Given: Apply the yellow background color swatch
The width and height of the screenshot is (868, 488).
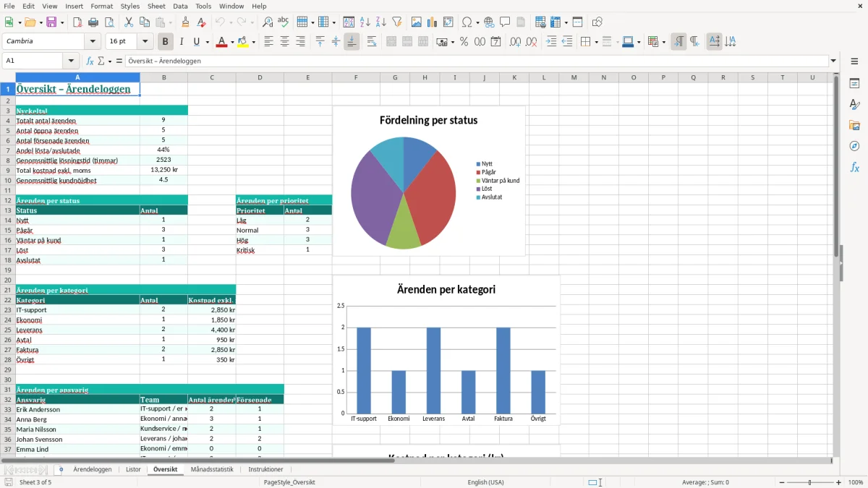Looking at the screenshot, I should point(243,42).
